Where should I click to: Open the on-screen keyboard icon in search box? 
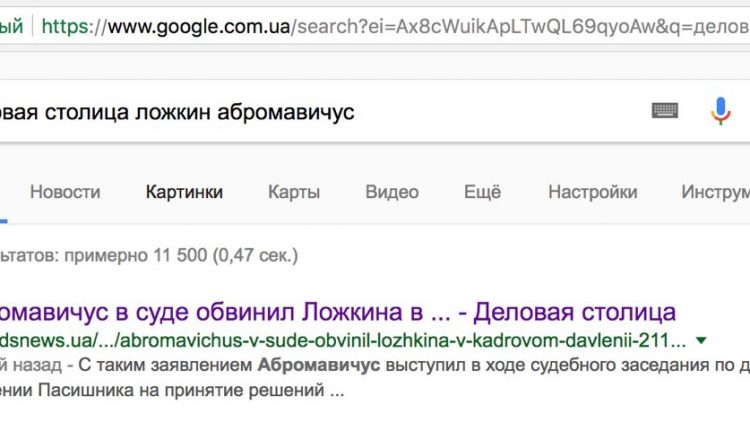pos(665,111)
